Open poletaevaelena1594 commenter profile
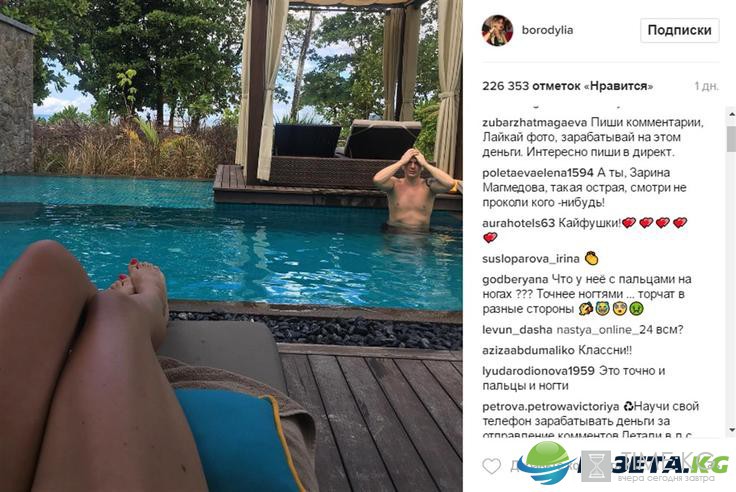 tap(538, 173)
